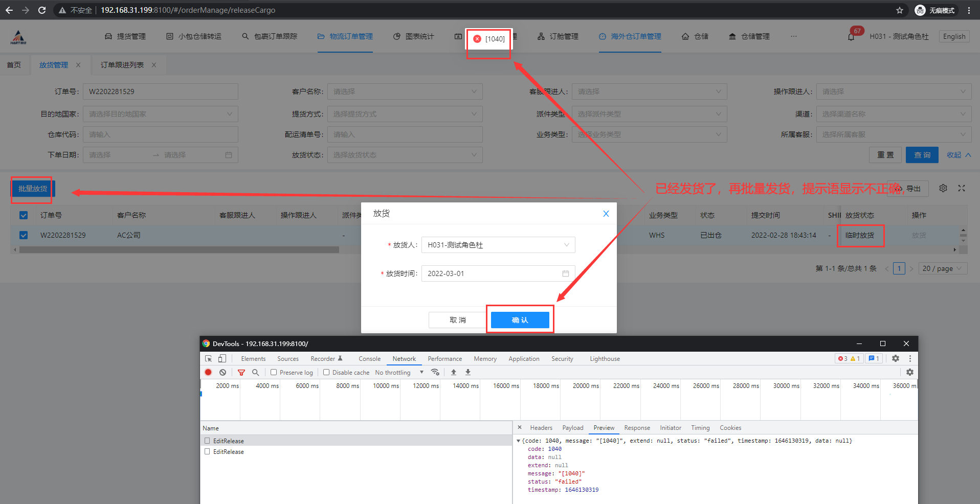Click the record network log button
Screen dimensions: 980x504
coord(208,372)
